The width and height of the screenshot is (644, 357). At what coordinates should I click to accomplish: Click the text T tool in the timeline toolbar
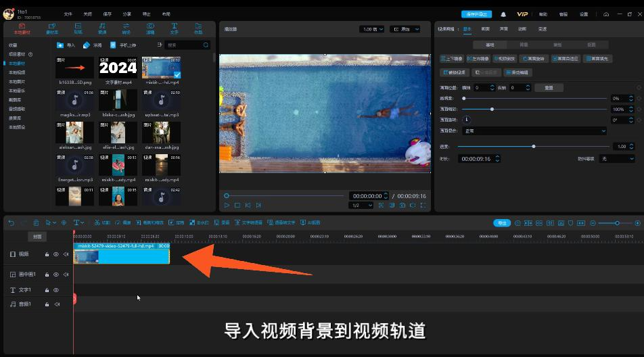[x=76, y=222]
